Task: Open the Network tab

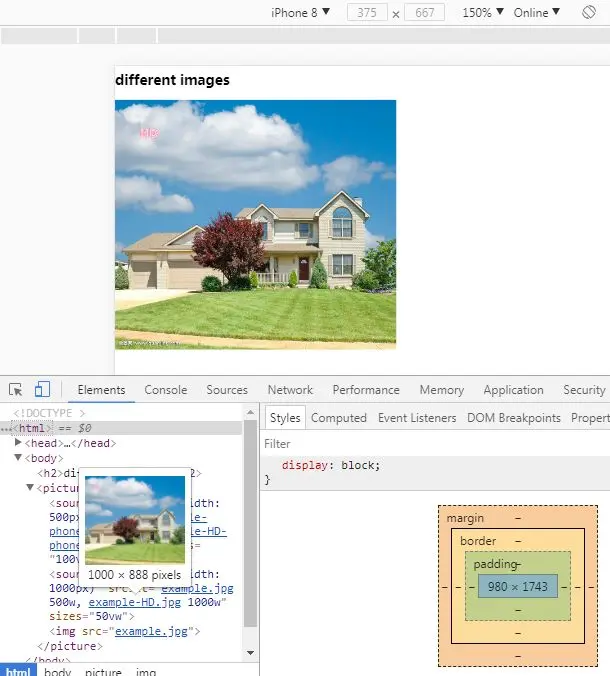Action: [x=290, y=390]
